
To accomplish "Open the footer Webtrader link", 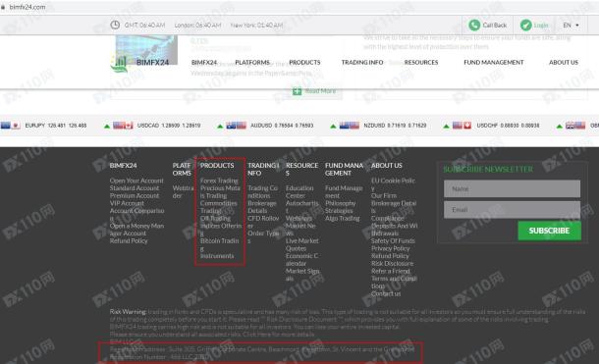I will coord(183,192).
